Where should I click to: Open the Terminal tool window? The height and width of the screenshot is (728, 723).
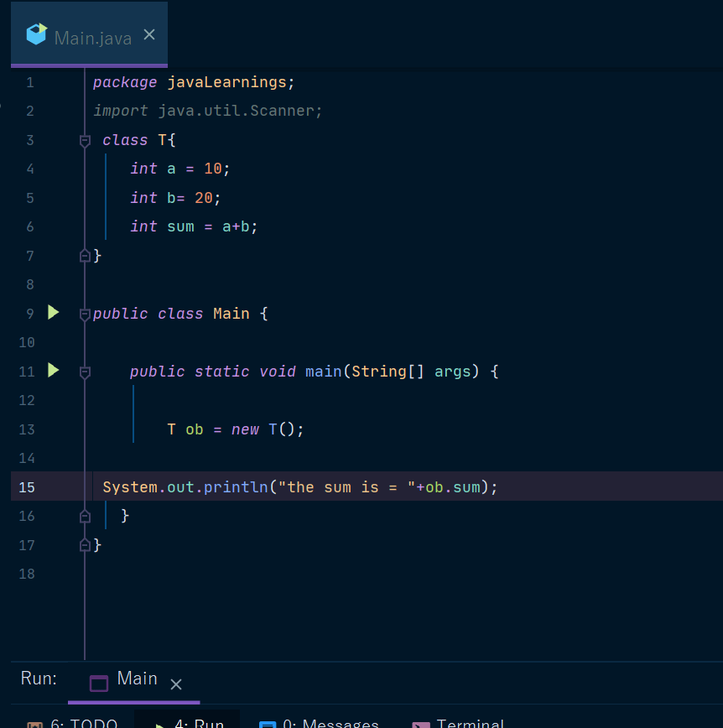(x=458, y=722)
